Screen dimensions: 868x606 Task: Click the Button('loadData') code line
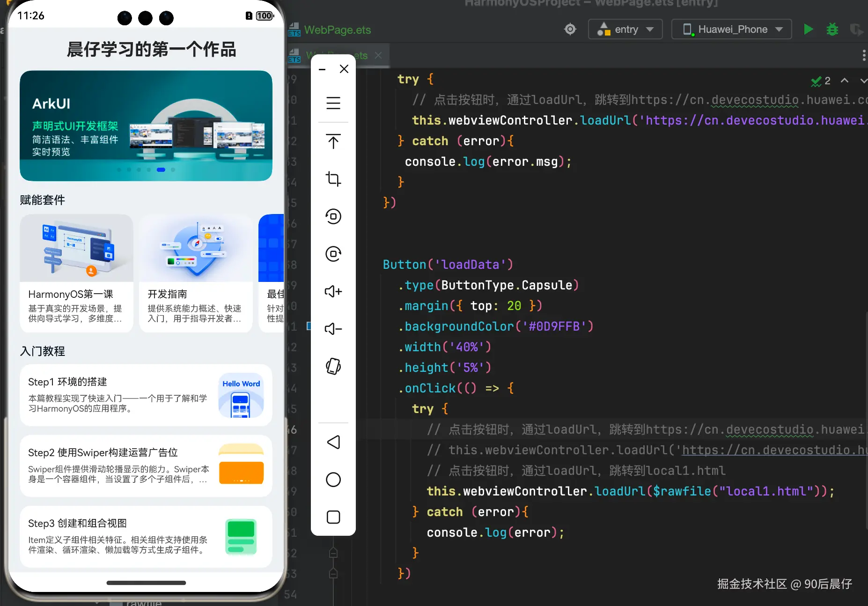pyautogui.click(x=448, y=265)
